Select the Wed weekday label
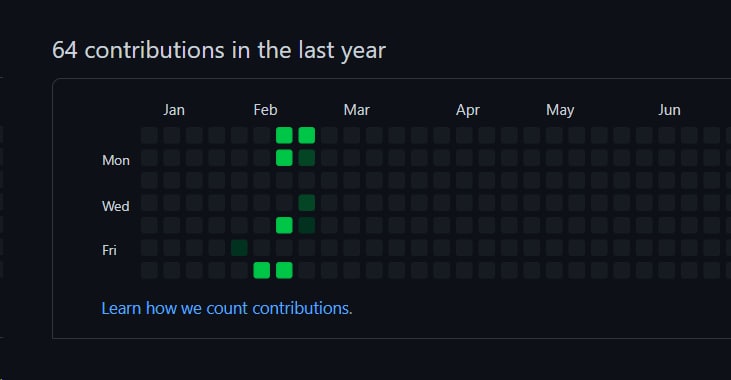The width and height of the screenshot is (731, 380). point(116,206)
